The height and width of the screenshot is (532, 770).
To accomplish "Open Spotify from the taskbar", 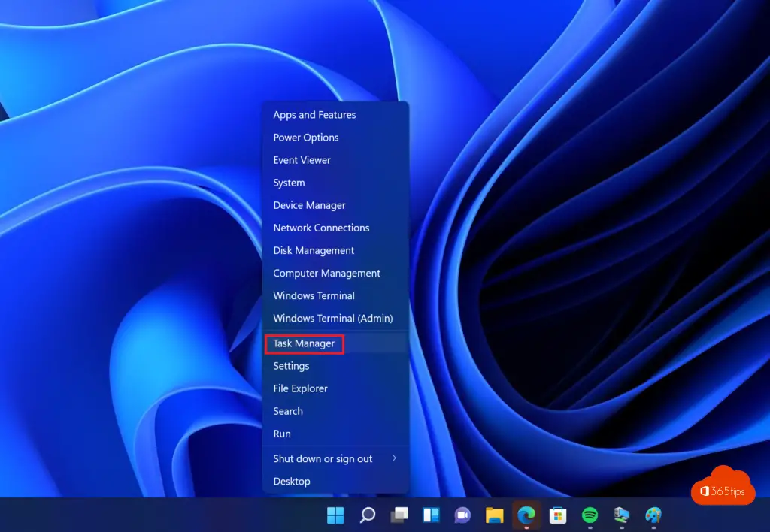I will point(590,515).
